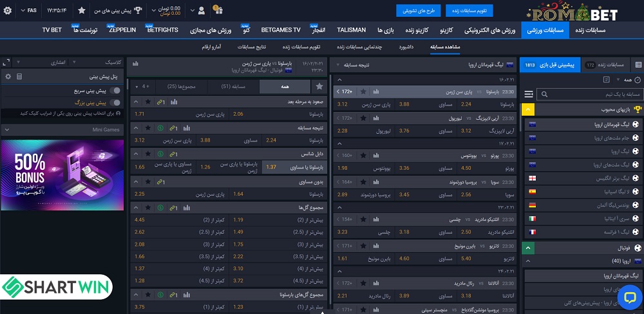The height and width of the screenshot is (314, 644).
Task: Favorite the Barcelona vs Paris match in list
Action: (363, 91)
